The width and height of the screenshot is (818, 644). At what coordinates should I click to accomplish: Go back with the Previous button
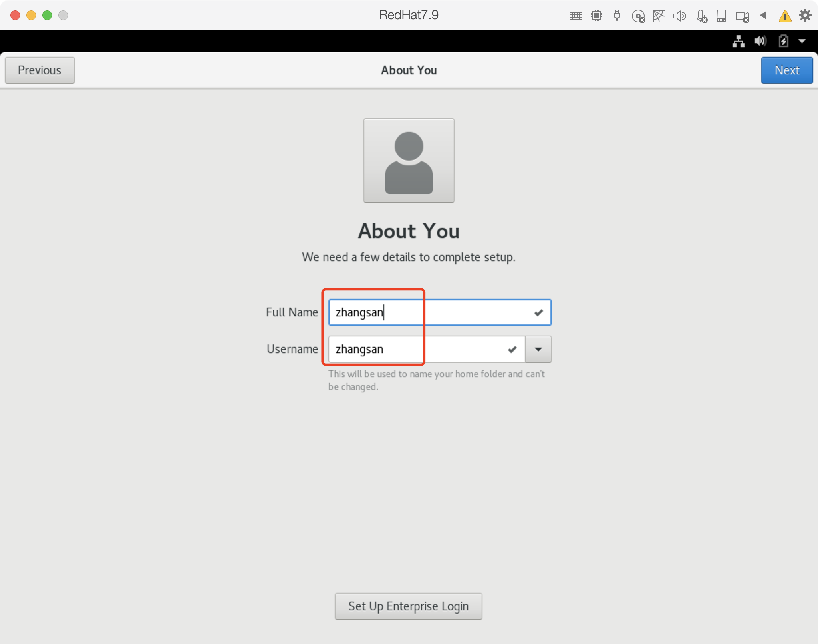[40, 70]
